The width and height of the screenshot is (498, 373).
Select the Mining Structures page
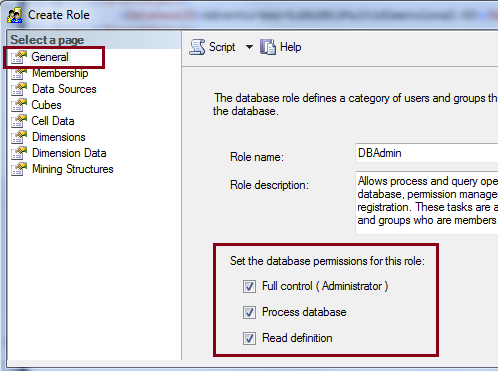click(73, 169)
